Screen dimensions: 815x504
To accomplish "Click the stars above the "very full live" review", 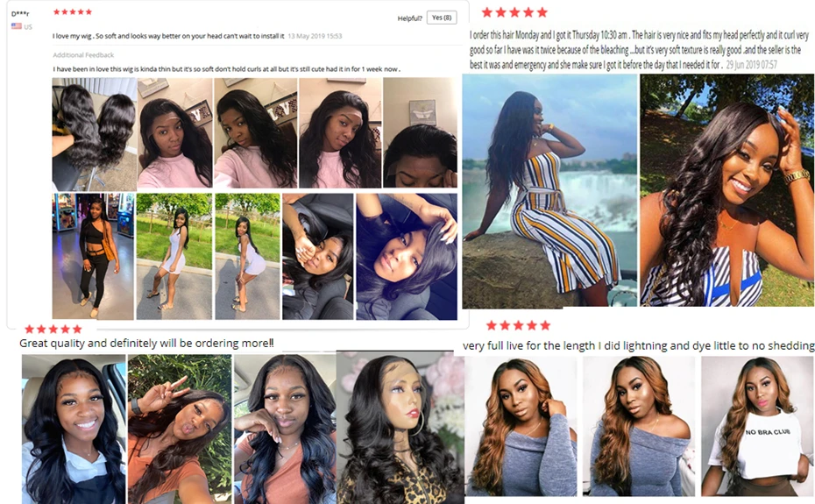I will coord(518,325).
